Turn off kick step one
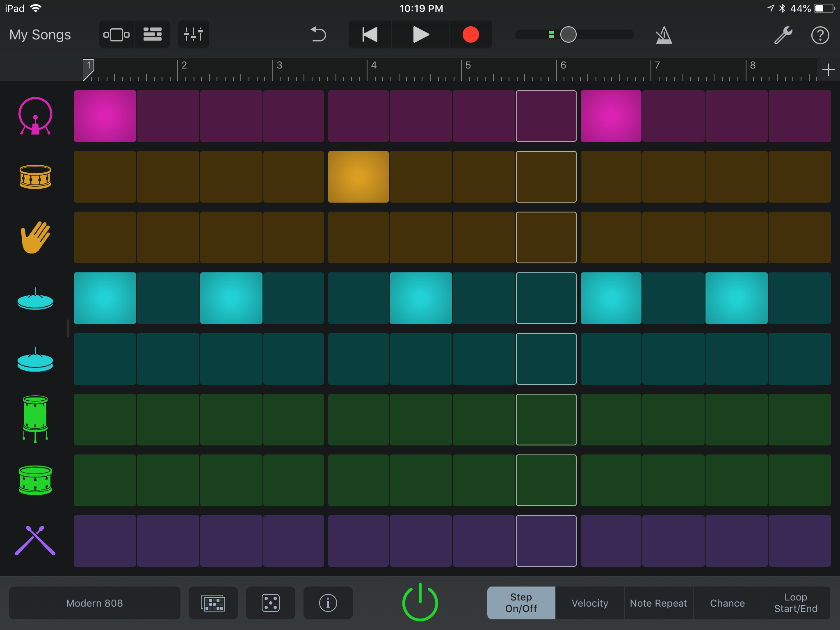Image resolution: width=840 pixels, height=630 pixels. [x=105, y=116]
